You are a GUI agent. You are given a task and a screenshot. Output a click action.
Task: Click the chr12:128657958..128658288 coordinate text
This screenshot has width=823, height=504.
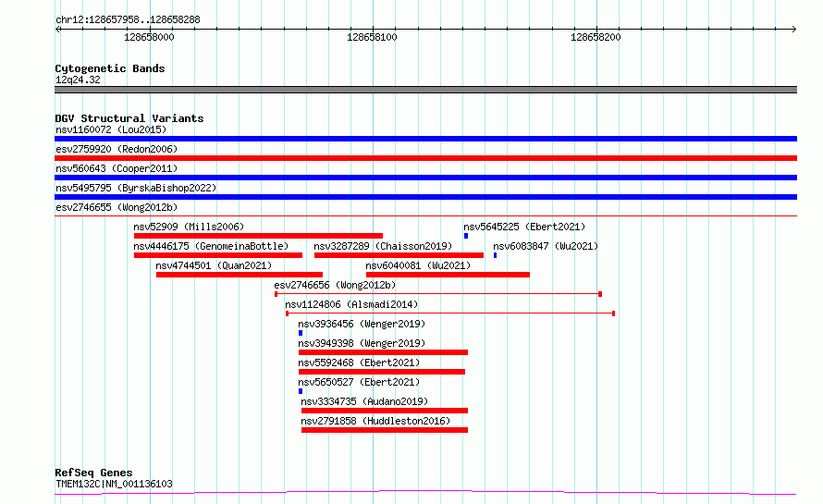(x=128, y=20)
